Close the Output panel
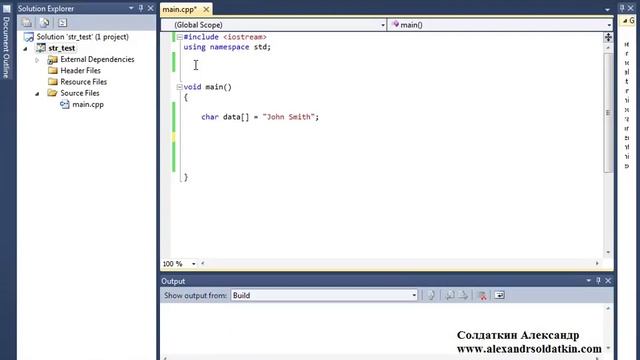The image size is (640, 360). point(608,281)
